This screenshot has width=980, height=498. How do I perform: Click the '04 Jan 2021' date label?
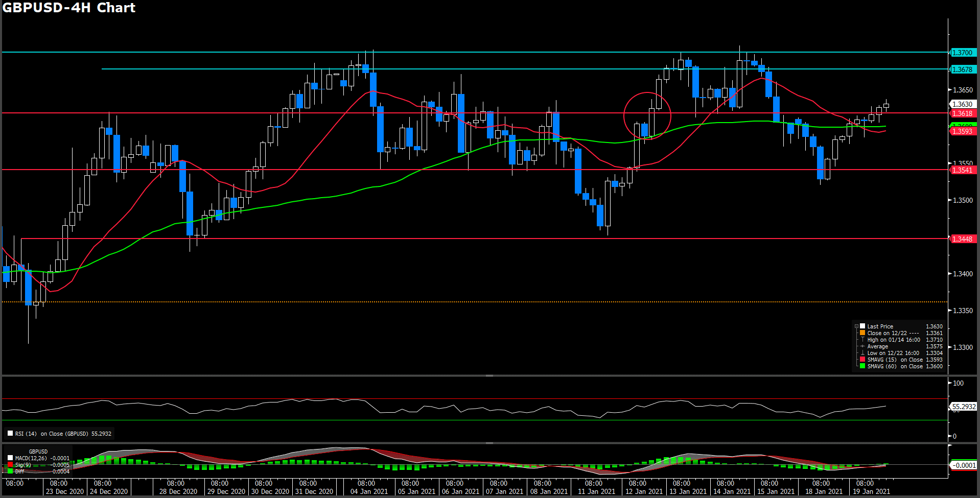click(369, 491)
